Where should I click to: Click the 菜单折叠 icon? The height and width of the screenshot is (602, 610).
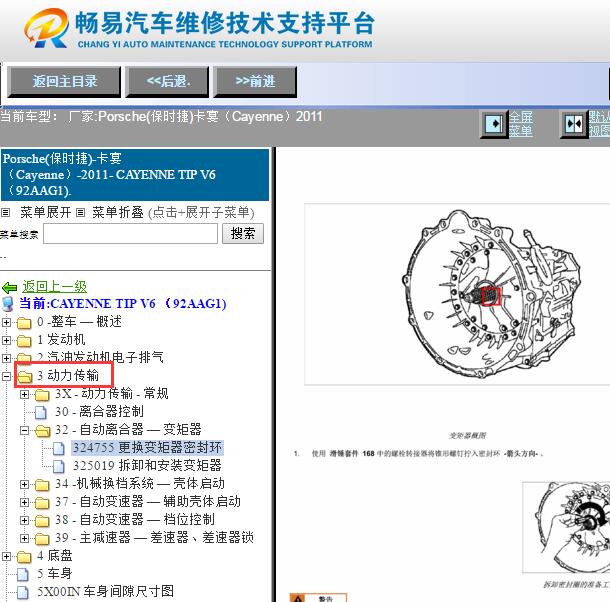(x=80, y=212)
